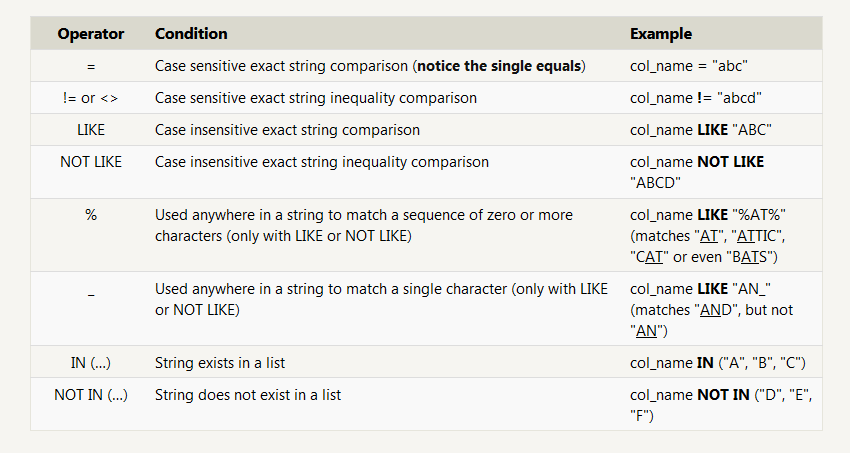Click the Operator column header
Image resolution: width=850 pixels, height=453 pixels.
(91, 34)
